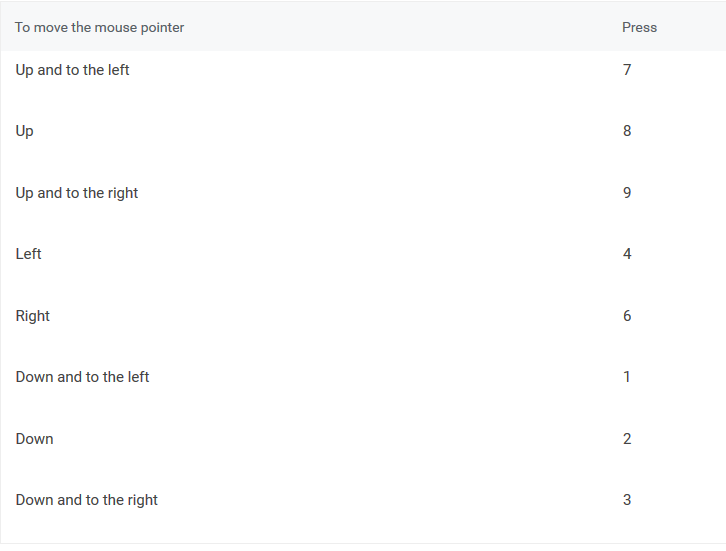Click the 'Press' column header
726x551 pixels.
pos(639,28)
